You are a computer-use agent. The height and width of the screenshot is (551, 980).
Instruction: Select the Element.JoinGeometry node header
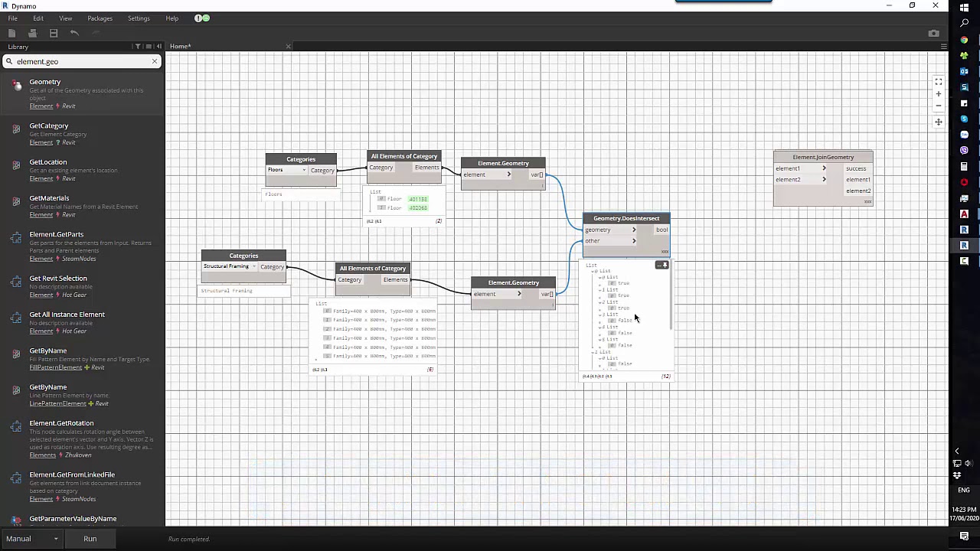pos(823,157)
